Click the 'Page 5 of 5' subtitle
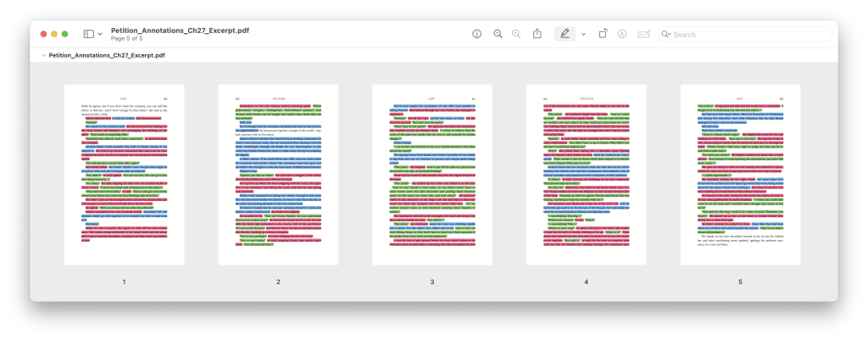Screen dimensions: 868x341 127,39
